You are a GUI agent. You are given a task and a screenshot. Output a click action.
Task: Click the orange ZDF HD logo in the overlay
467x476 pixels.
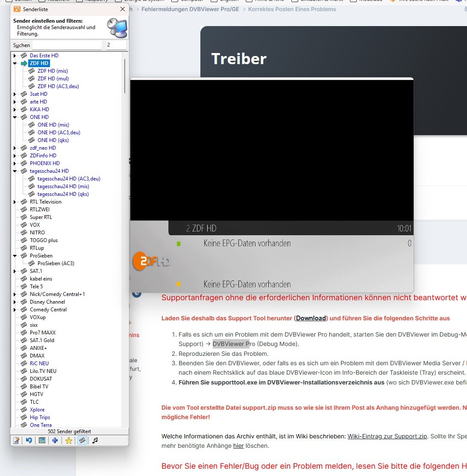click(151, 261)
